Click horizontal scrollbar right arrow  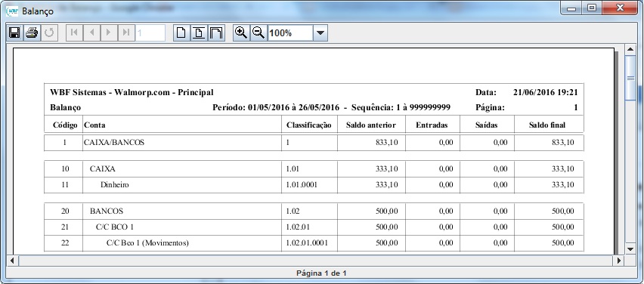point(619,260)
